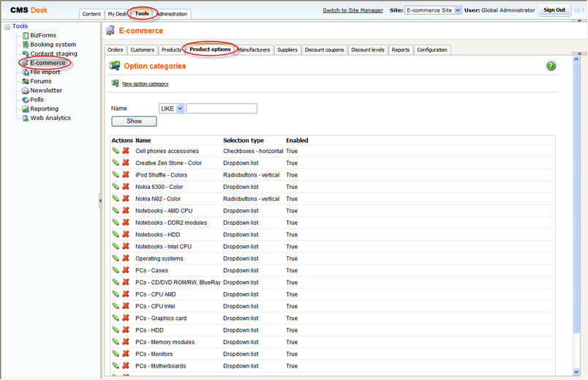Edit the iPod Shuffle - Colors category
Viewport: 588px width, 380px height.
[116, 174]
